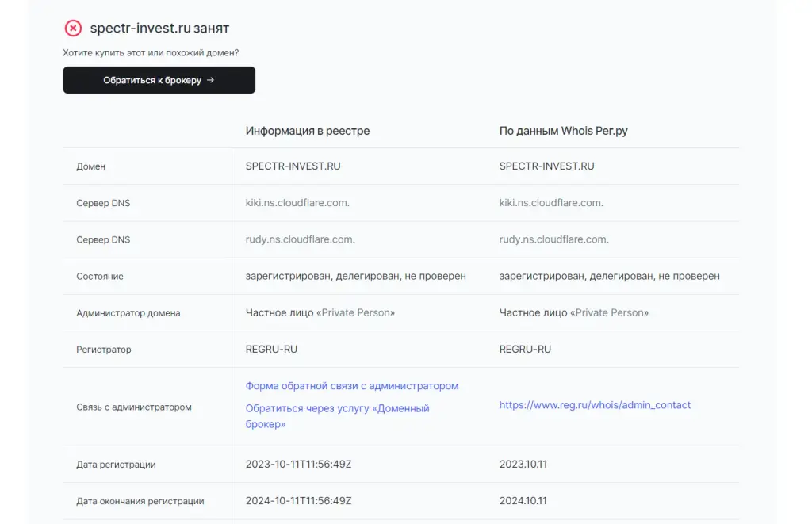Click the 'Информация в реестре' column header
The height and width of the screenshot is (524, 812).
coord(308,131)
